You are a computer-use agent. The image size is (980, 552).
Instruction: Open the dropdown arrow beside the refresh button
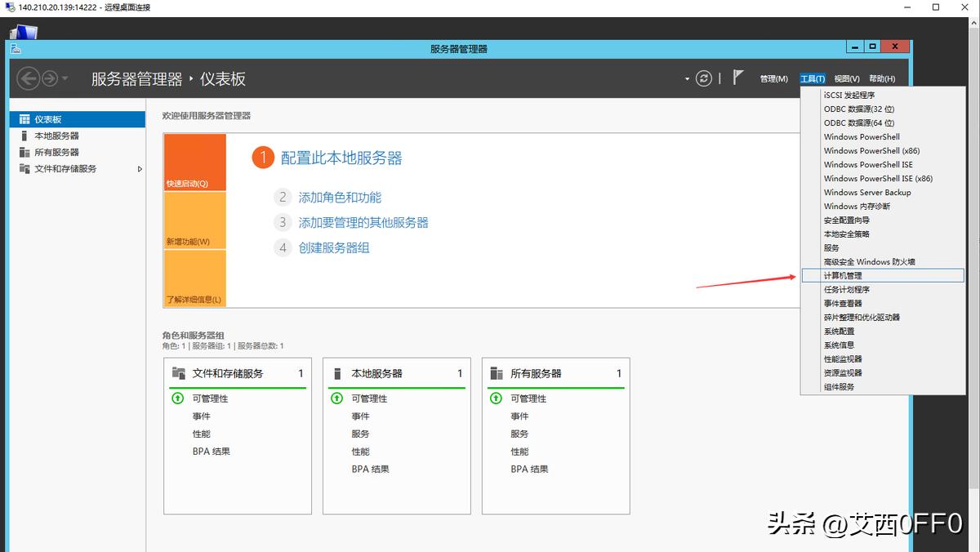[x=687, y=78]
